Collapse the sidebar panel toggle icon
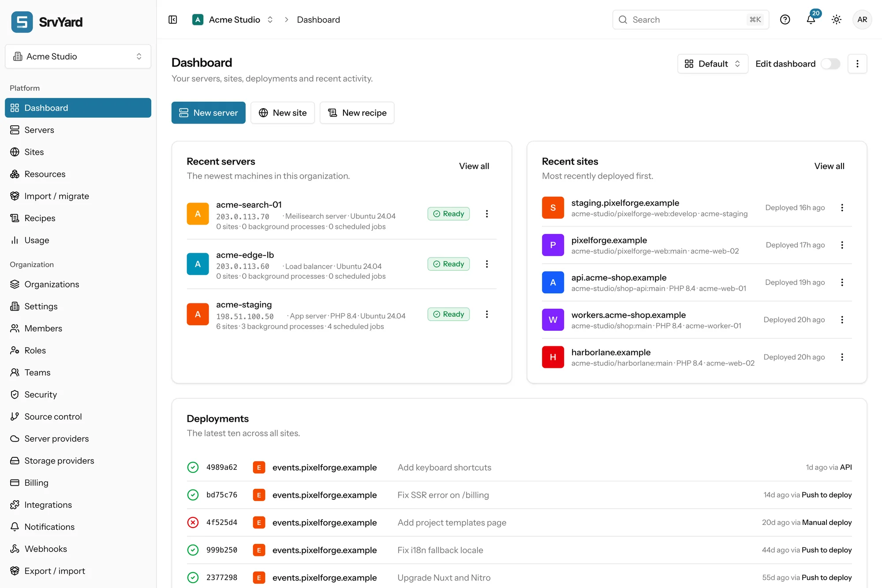 pyautogui.click(x=173, y=20)
